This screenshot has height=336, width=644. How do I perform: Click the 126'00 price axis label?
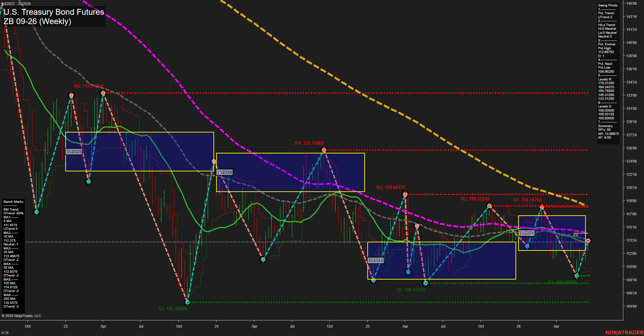coord(631,148)
